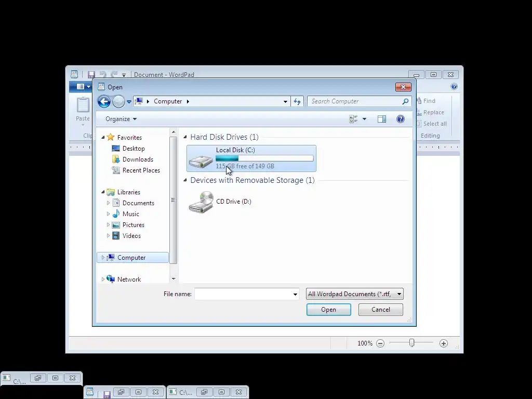Collapse the Libraries group
The height and width of the screenshot is (399, 532).
pos(103,192)
